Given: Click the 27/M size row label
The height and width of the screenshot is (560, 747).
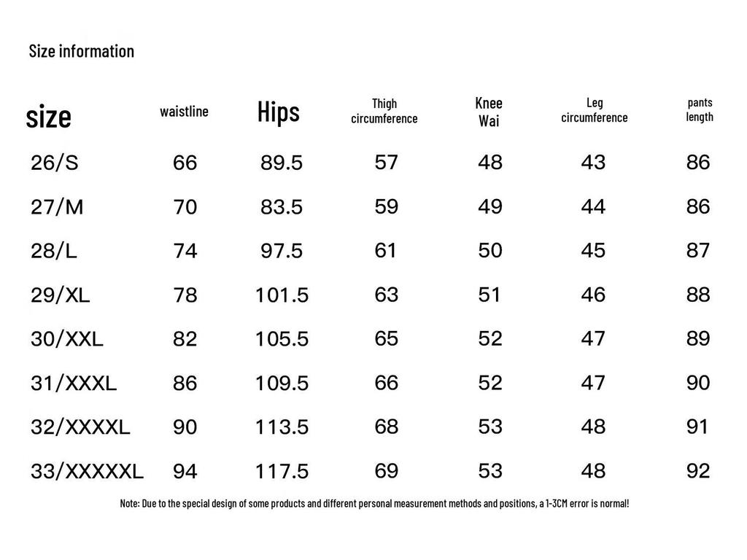Looking at the screenshot, I should coord(58,207).
